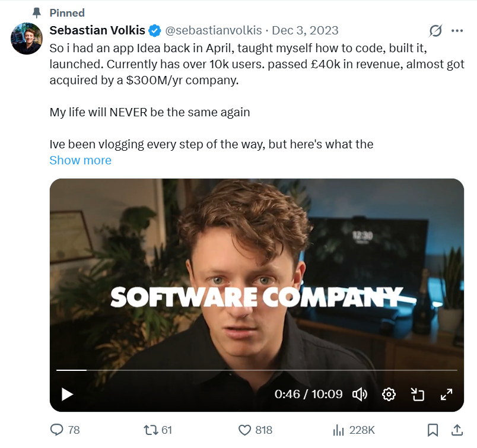Expand the tweet with Show more
The height and width of the screenshot is (448, 477).
pyautogui.click(x=80, y=160)
